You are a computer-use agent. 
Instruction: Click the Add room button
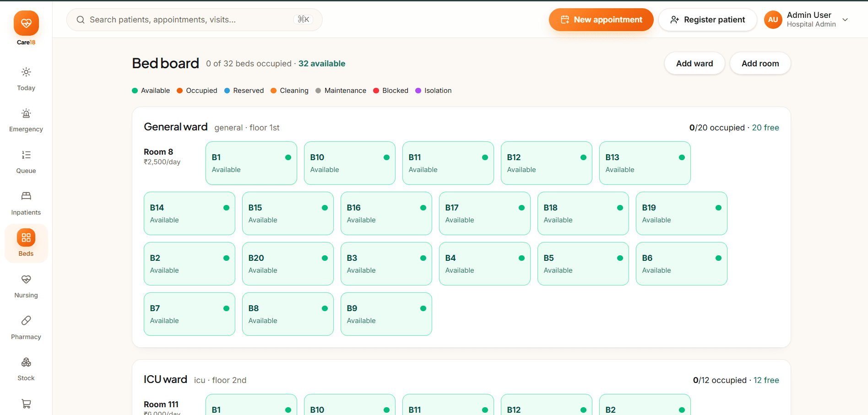pyautogui.click(x=760, y=64)
